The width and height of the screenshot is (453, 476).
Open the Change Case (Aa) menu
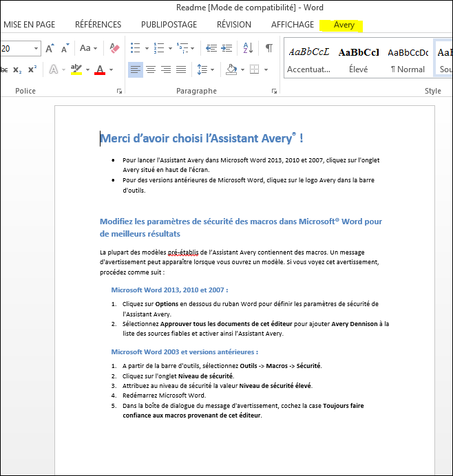point(88,48)
